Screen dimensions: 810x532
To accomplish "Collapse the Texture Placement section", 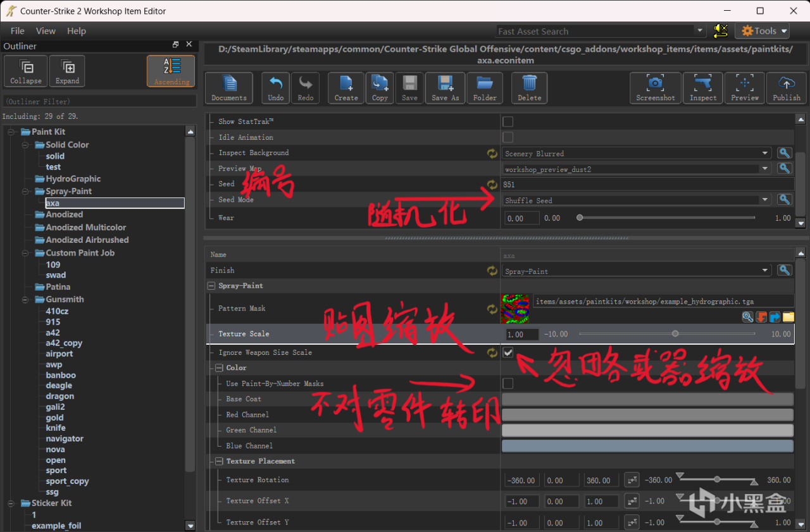I will [x=219, y=461].
